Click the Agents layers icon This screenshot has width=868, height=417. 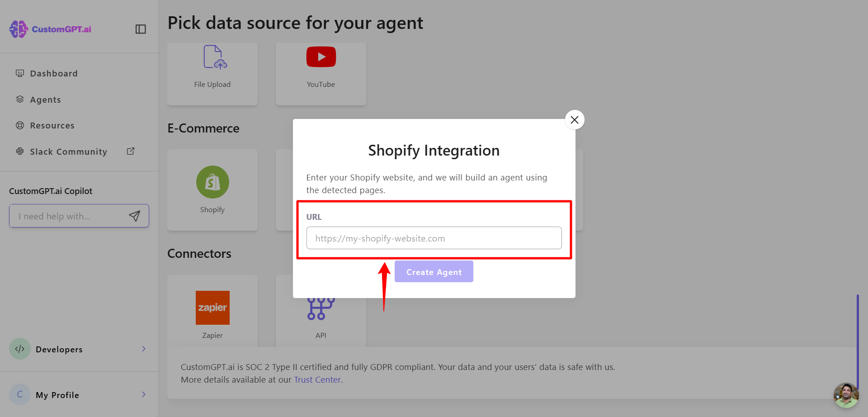(x=20, y=100)
